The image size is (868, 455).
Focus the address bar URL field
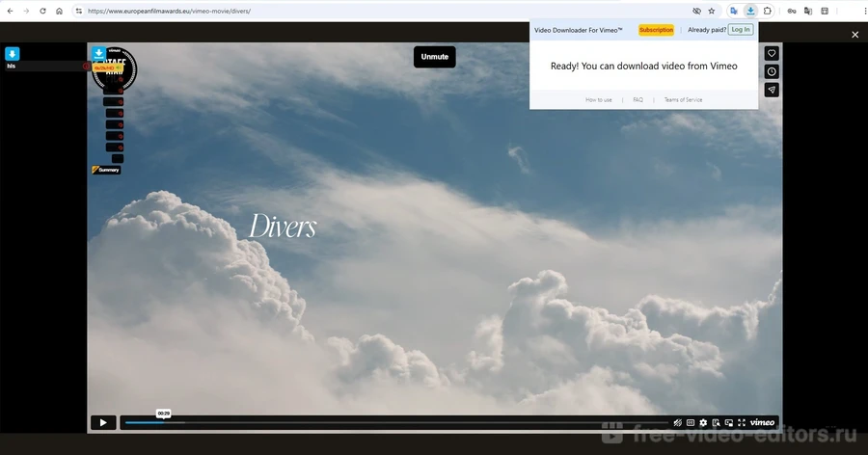pyautogui.click(x=388, y=11)
